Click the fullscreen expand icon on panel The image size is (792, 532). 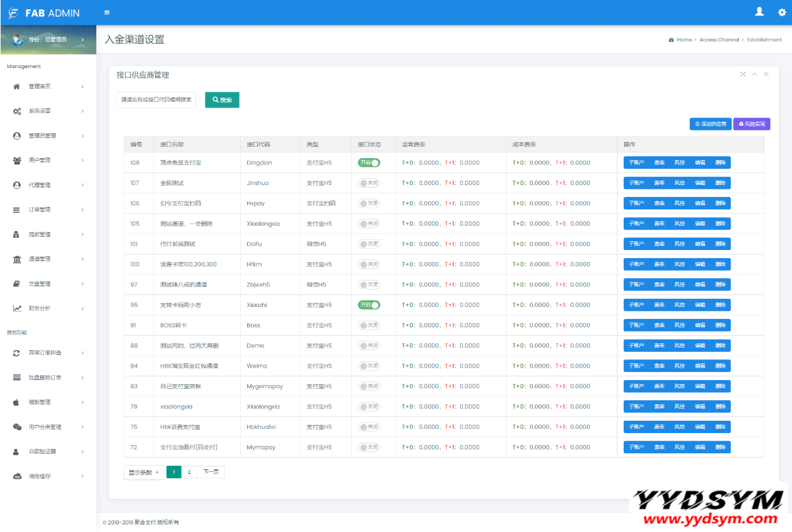743,74
